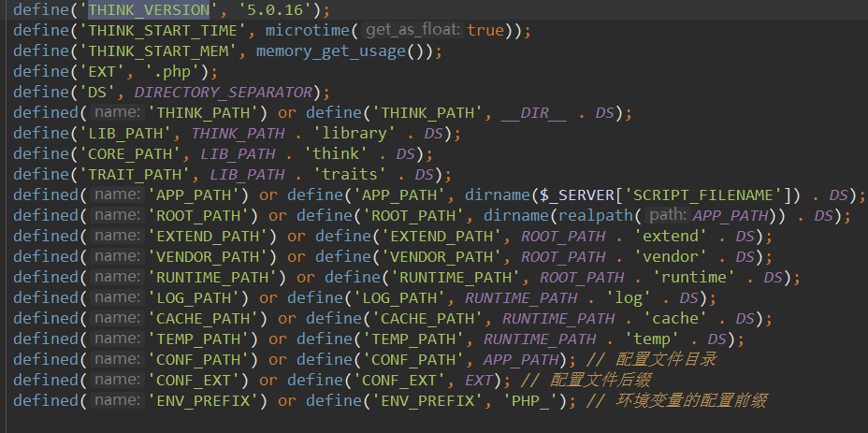The width and height of the screenshot is (868, 433).
Task: Click the 'or' keyword on the ENV_PREFIX line
Action: tap(287, 401)
